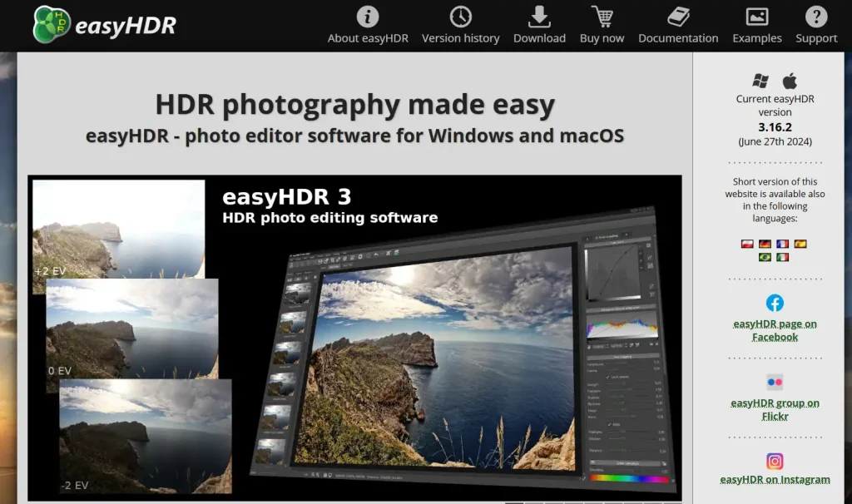Click the Facebook icon in the sidebar
The width and height of the screenshot is (852, 504).
[775, 303]
